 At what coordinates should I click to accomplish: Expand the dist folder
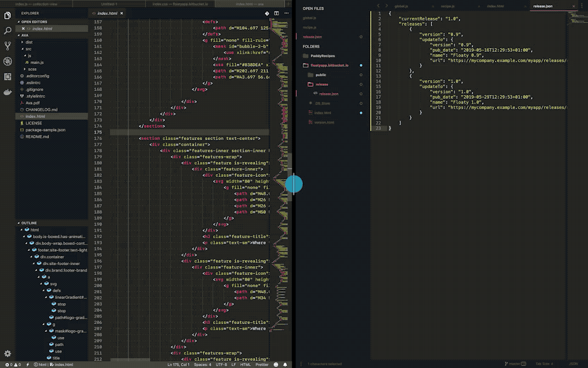(x=28, y=42)
